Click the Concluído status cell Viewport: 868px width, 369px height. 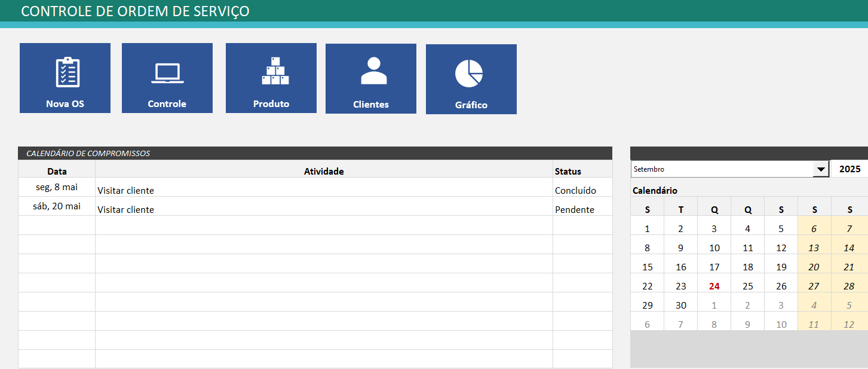tap(575, 191)
